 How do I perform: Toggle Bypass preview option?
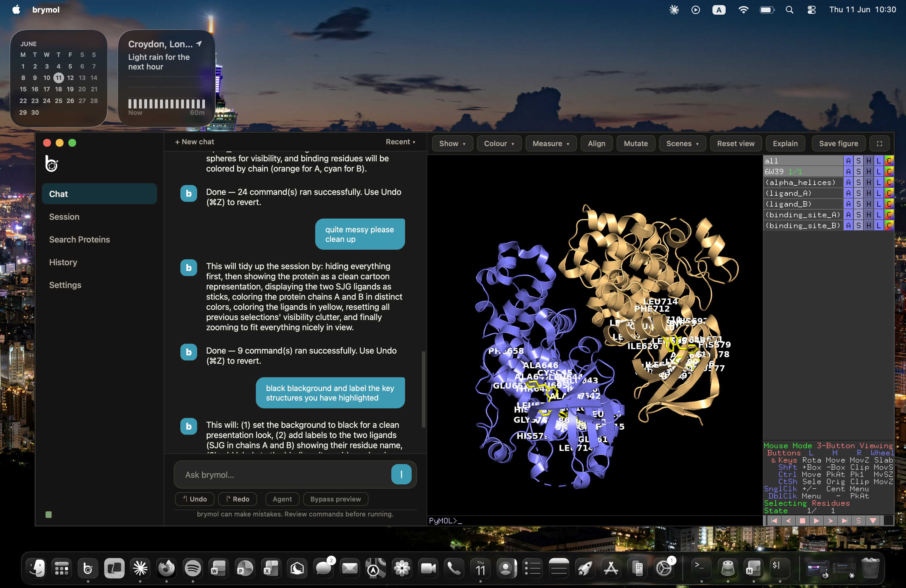tap(335, 499)
